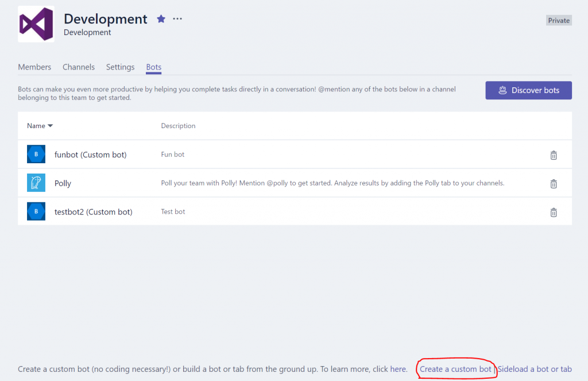Click the Polly bot icon
This screenshot has width=588, height=381.
[x=36, y=183]
